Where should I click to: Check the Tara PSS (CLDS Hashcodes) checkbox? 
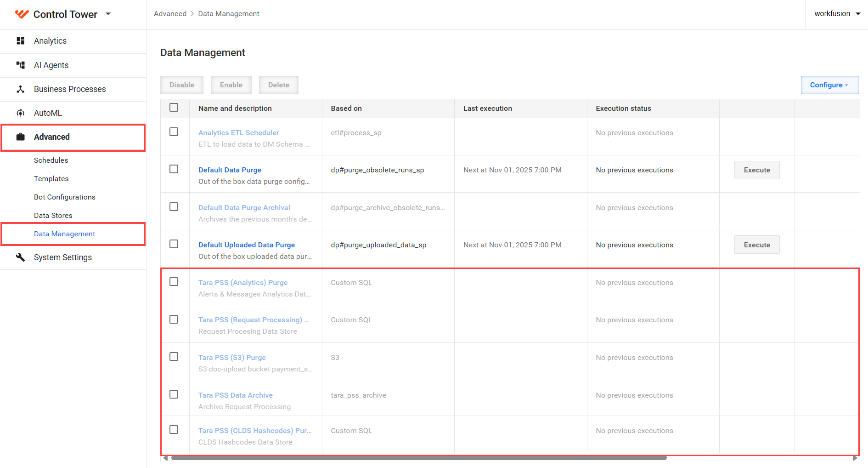pyautogui.click(x=174, y=430)
